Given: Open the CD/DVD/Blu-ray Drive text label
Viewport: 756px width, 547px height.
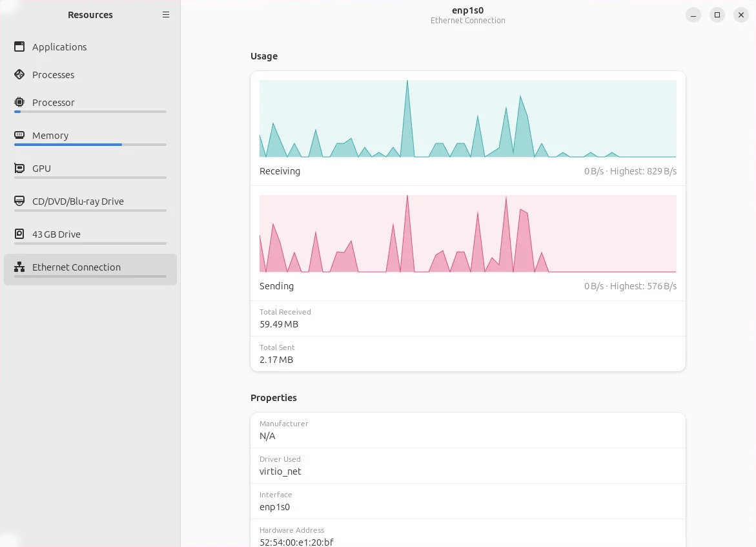Looking at the screenshot, I should point(77,201).
